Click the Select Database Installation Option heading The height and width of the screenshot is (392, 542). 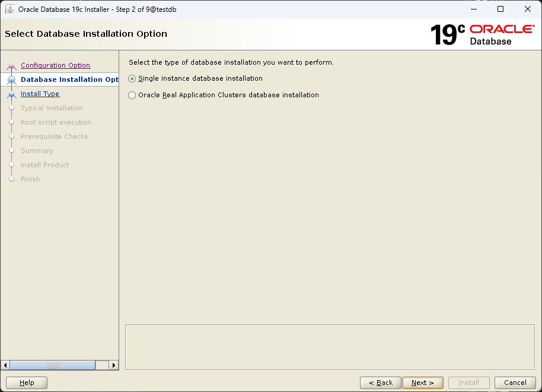pyautogui.click(x=86, y=34)
